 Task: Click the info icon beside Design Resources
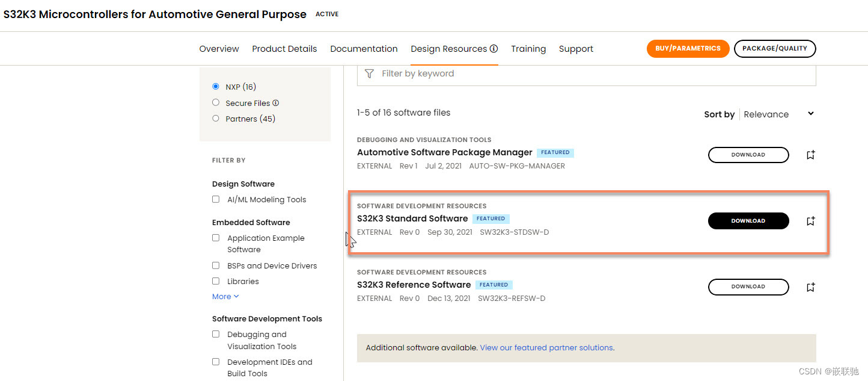click(494, 49)
